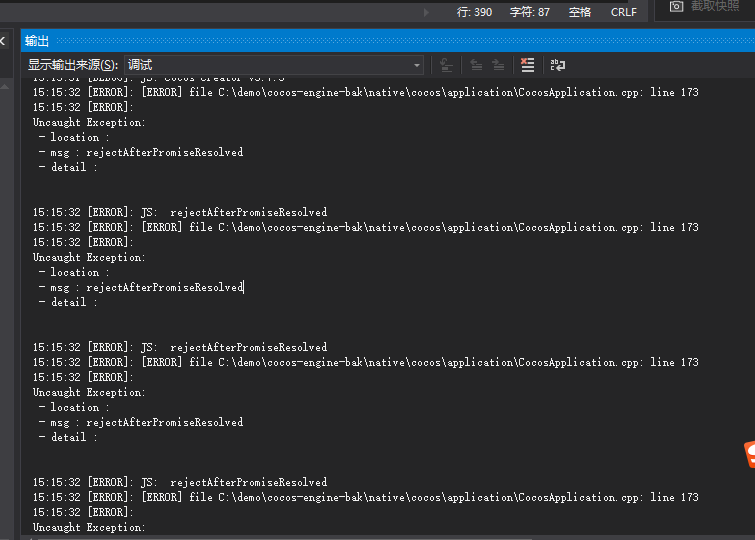The height and width of the screenshot is (540, 755).
Task: Click the editor scroll-right arrow near 行: 390
Action: tap(426, 12)
